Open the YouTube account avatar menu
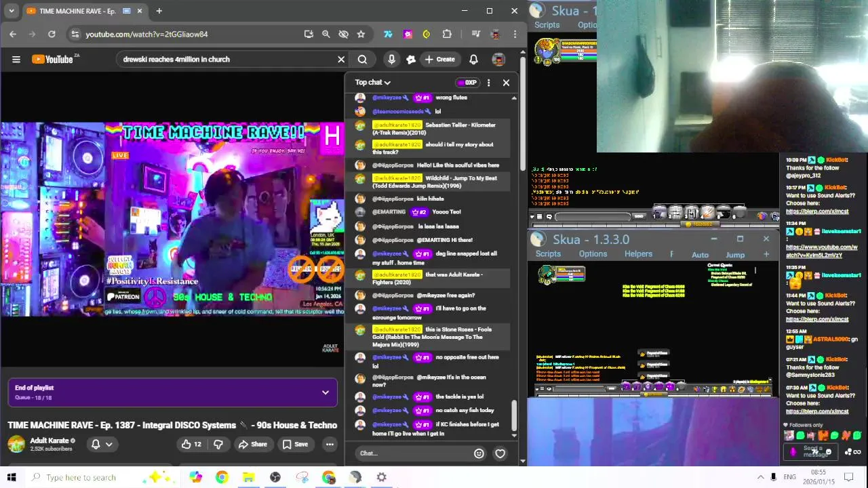Image resolution: width=868 pixels, height=488 pixels. tap(498, 59)
